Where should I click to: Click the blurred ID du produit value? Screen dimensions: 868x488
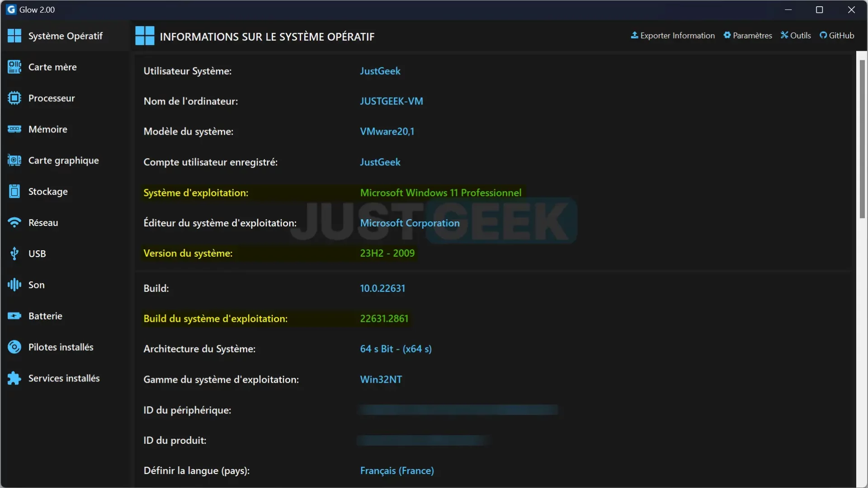pos(424,440)
